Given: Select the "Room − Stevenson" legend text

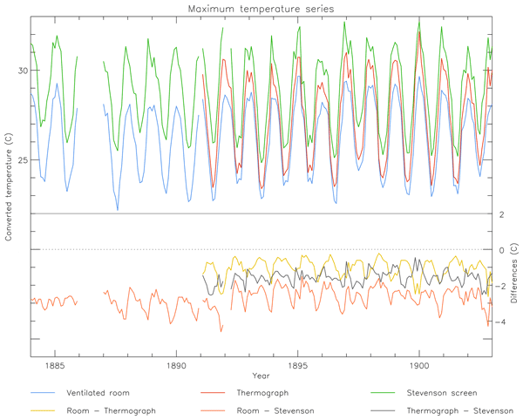Looking at the screenshot, I should tap(273, 410).
